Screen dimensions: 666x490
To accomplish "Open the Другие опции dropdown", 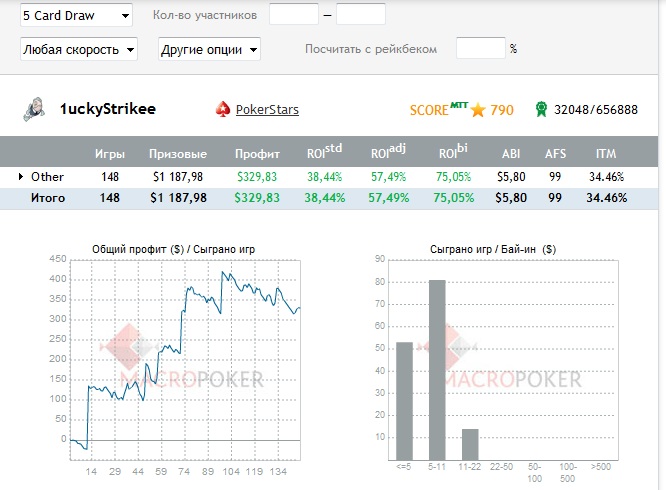I will (x=209, y=49).
